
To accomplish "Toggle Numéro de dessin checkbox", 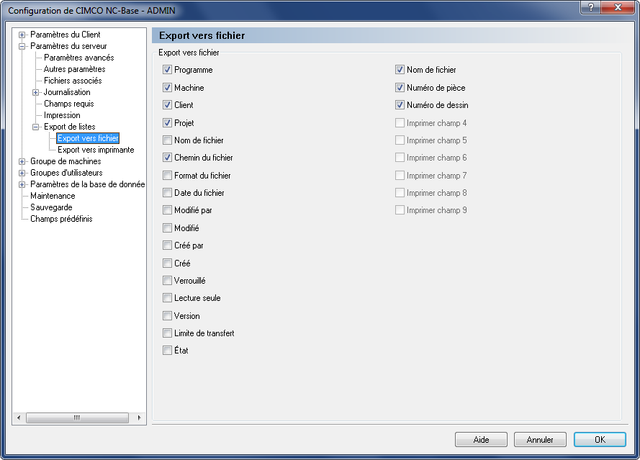I will click(400, 105).
